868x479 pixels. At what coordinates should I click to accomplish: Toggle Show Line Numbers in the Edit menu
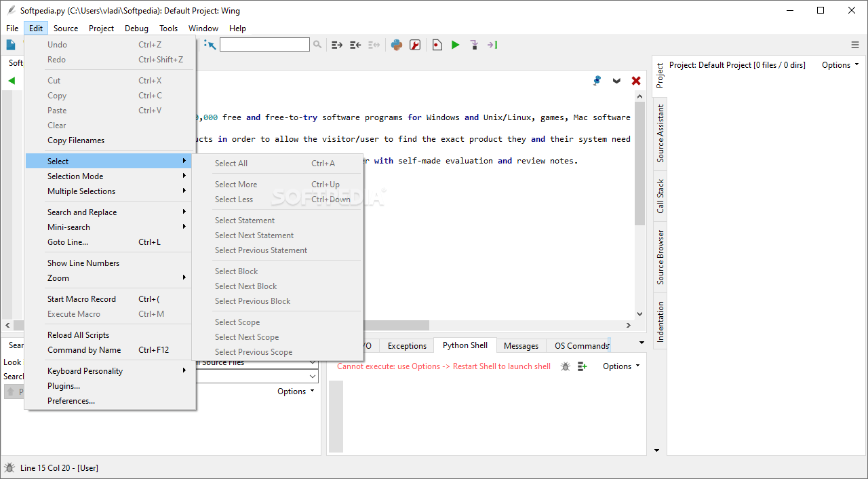click(109, 263)
